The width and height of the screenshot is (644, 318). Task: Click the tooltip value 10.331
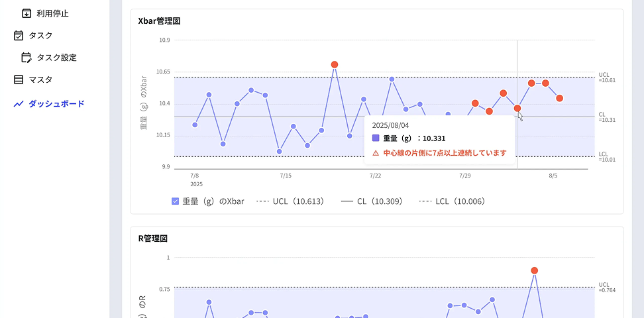click(434, 138)
